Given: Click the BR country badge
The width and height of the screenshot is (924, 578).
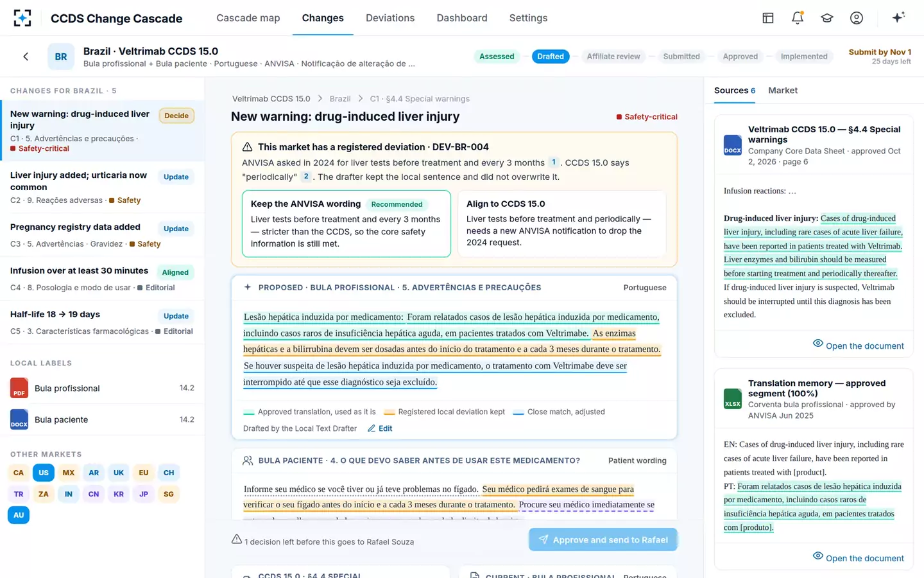Looking at the screenshot, I should [x=61, y=57].
